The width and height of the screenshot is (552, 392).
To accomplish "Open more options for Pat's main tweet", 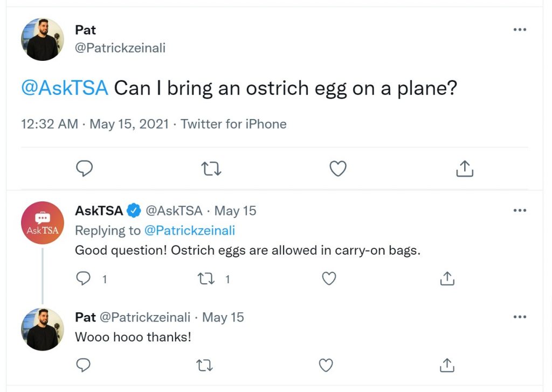I will tap(520, 30).
